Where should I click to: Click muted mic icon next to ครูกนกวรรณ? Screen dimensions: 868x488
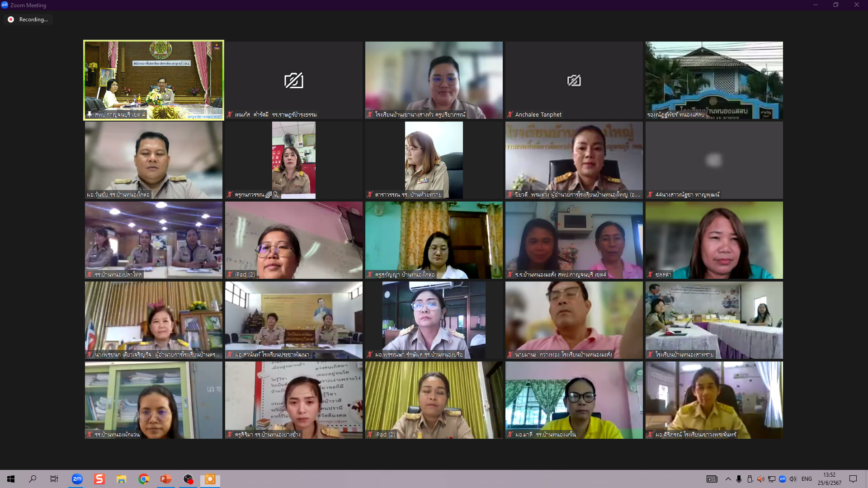pos(230,195)
